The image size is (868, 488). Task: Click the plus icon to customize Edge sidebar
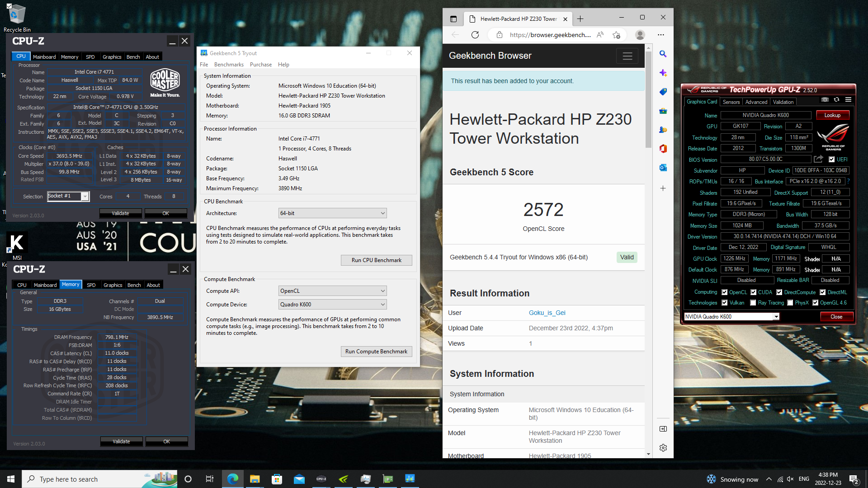pos(663,188)
